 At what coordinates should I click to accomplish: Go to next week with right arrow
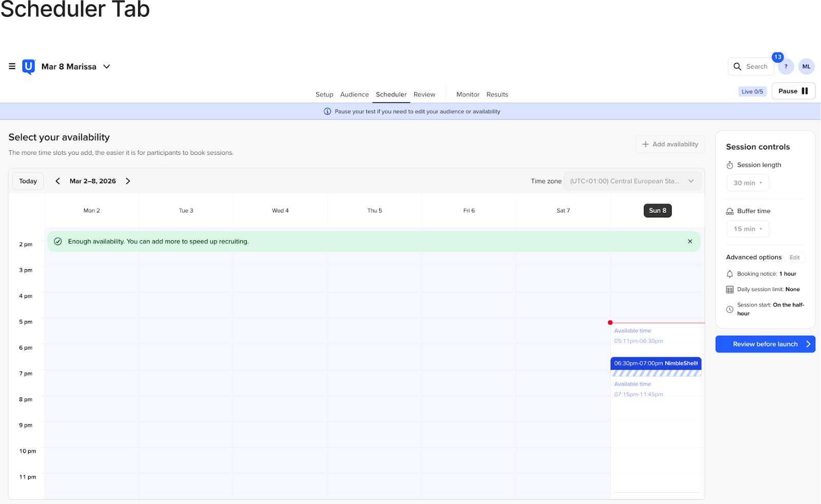(x=128, y=181)
